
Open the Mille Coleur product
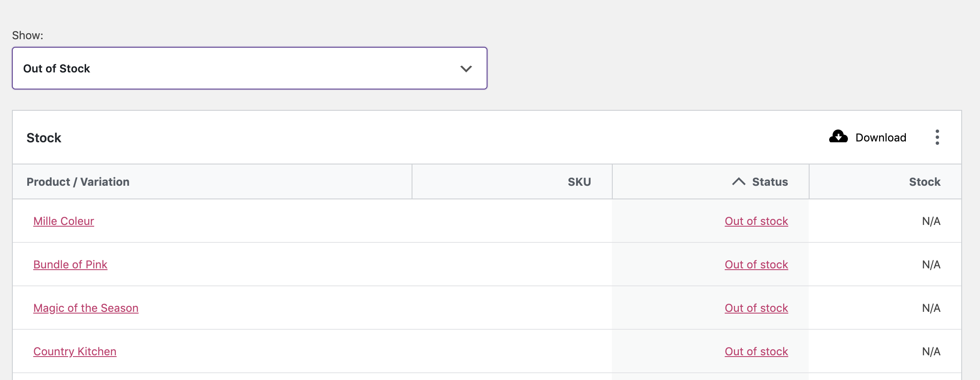63,221
